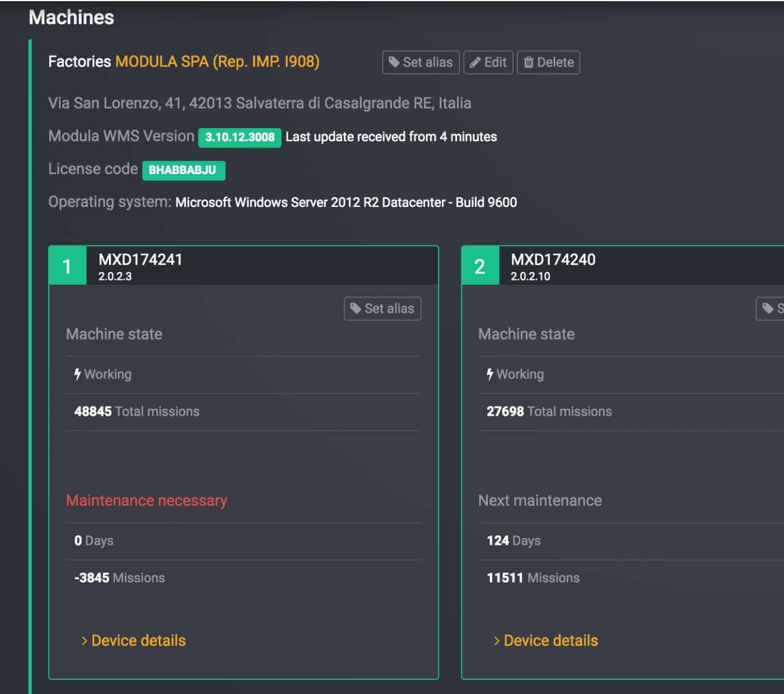Click the green 3.10.12.3008 version badge
This screenshot has height=694, width=784.
pyautogui.click(x=239, y=137)
